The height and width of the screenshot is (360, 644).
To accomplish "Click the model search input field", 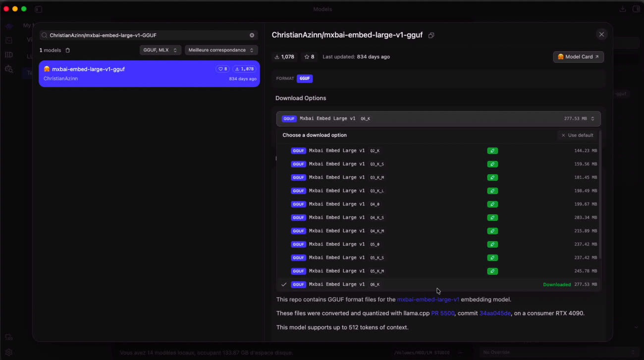I will [149, 35].
